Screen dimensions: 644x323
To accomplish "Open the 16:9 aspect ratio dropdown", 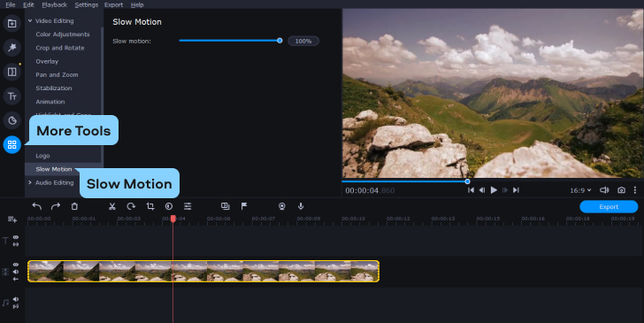I will pyautogui.click(x=580, y=190).
